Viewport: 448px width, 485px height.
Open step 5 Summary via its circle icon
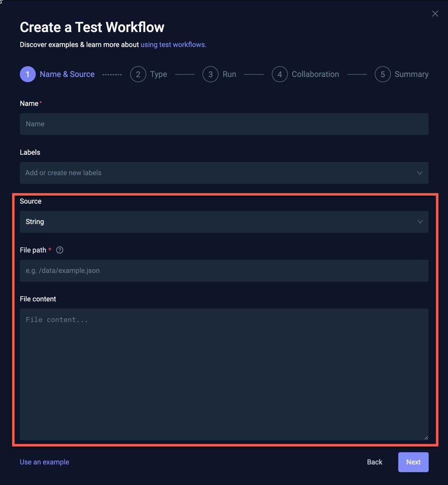pyautogui.click(x=383, y=74)
